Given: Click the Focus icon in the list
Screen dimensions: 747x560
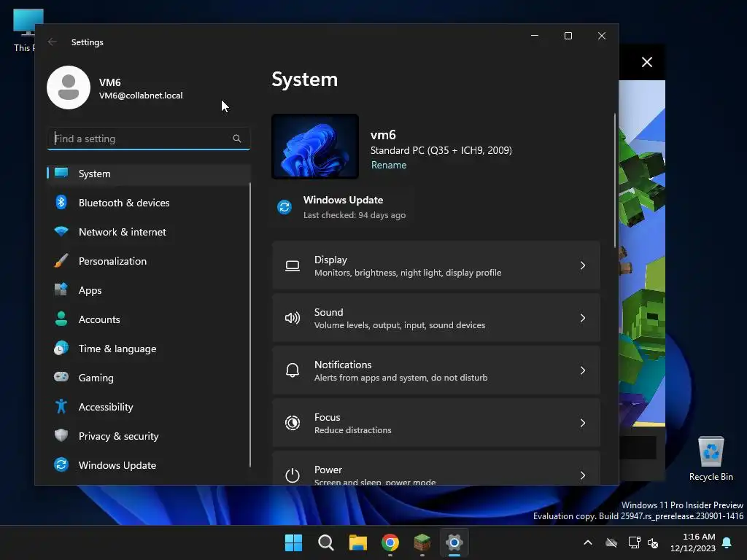Looking at the screenshot, I should coord(293,423).
